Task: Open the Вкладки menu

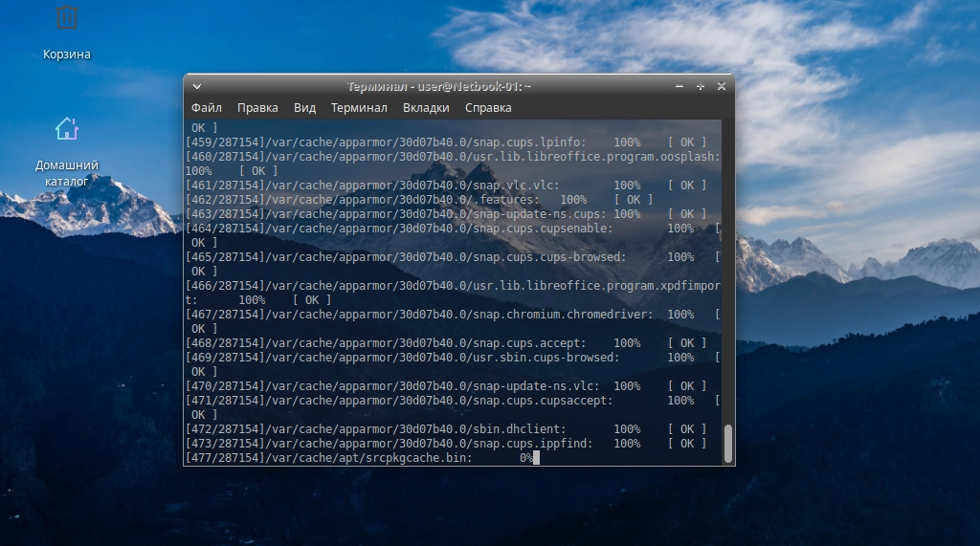Action: click(x=426, y=107)
